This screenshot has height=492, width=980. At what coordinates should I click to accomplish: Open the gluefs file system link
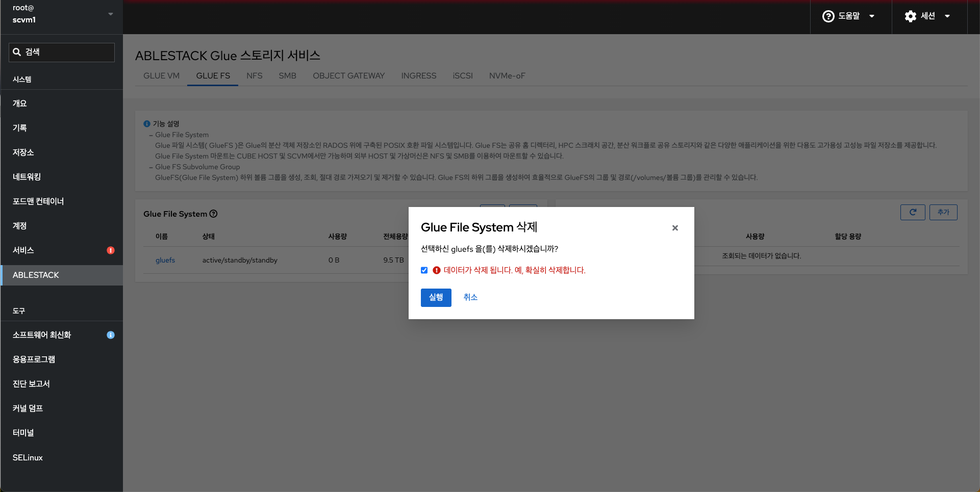pyautogui.click(x=165, y=261)
